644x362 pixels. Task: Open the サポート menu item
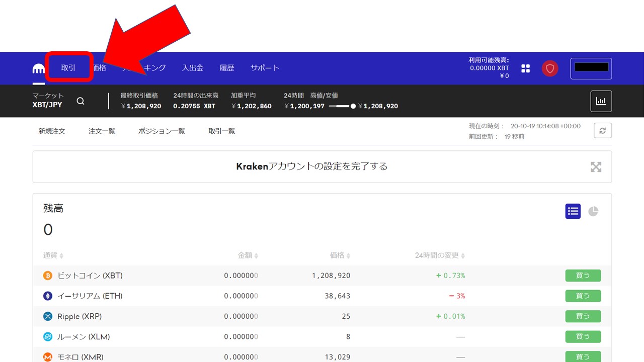pyautogui.click(x=265, y=67)
